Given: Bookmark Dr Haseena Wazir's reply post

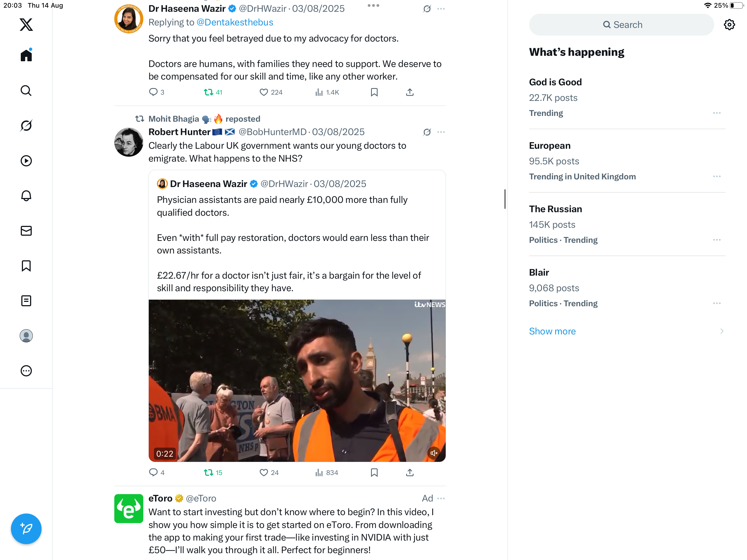Looking at the screenshot, I should (x=374, y=92).
